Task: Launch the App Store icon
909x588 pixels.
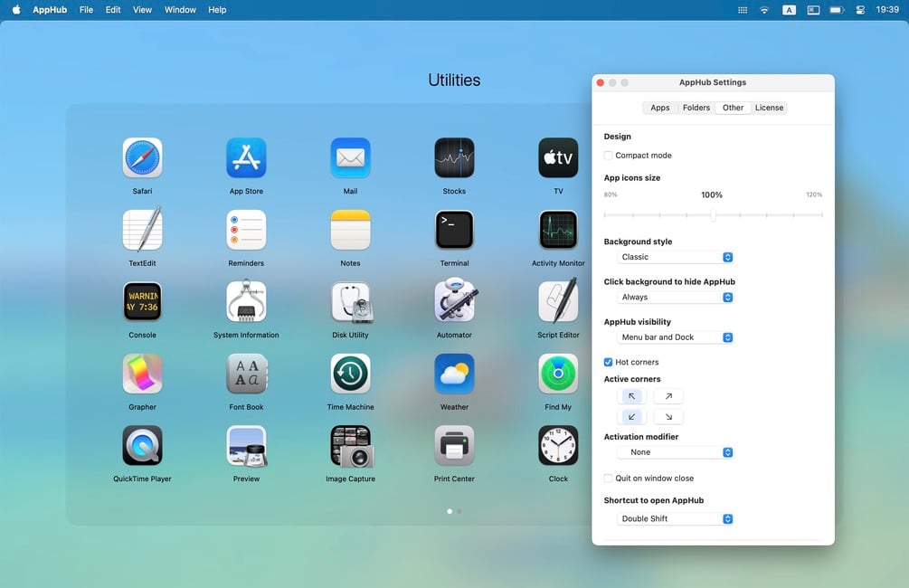Action: (246, 157)
